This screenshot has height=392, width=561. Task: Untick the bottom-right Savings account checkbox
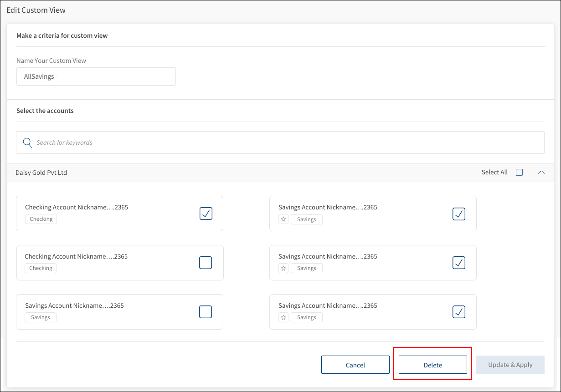click(458, 312)
